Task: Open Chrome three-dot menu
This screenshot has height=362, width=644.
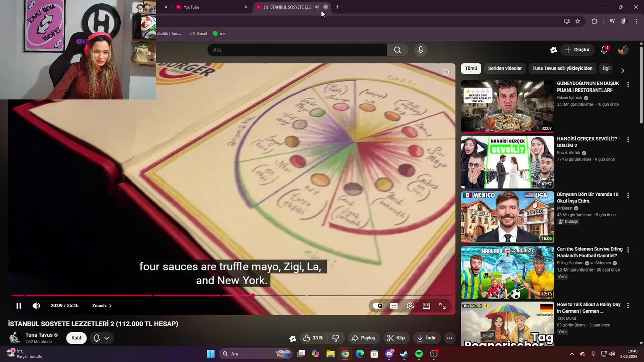Action: tap(636, 21)
